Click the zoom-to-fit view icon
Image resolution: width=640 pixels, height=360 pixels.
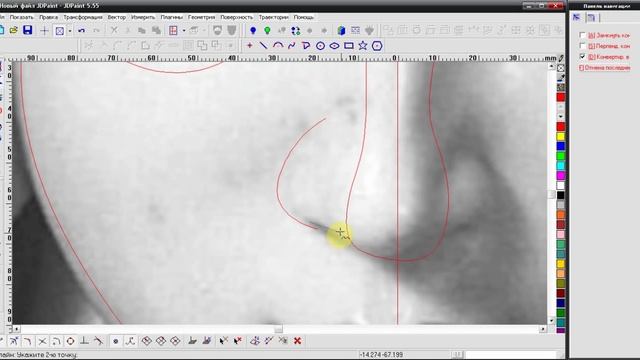[x=60, y=31]
